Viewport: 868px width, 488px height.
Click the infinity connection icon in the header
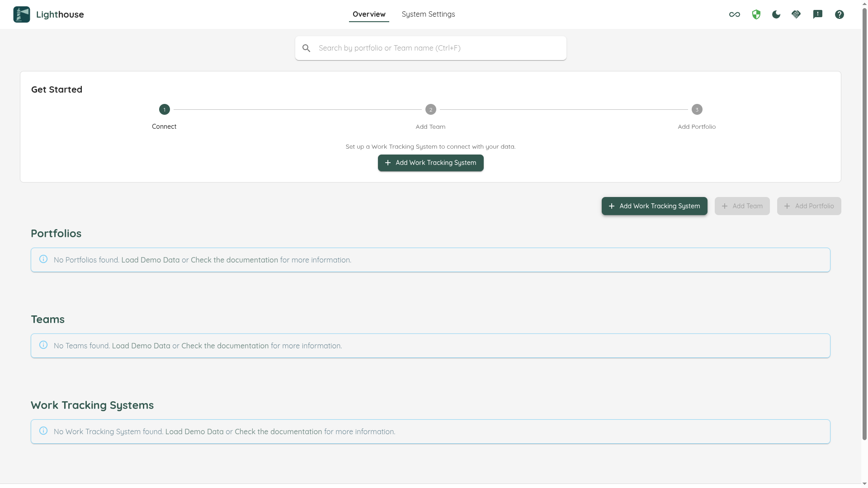click(735, 14)
